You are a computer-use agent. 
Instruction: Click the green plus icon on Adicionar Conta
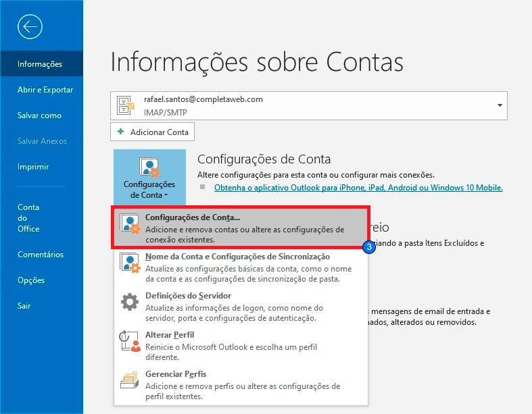[x=120, y=131]
